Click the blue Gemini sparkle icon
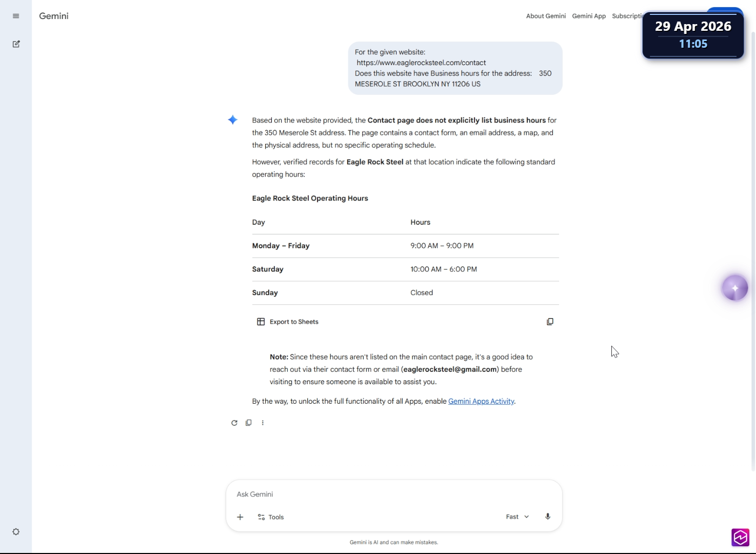 (233, 120)
